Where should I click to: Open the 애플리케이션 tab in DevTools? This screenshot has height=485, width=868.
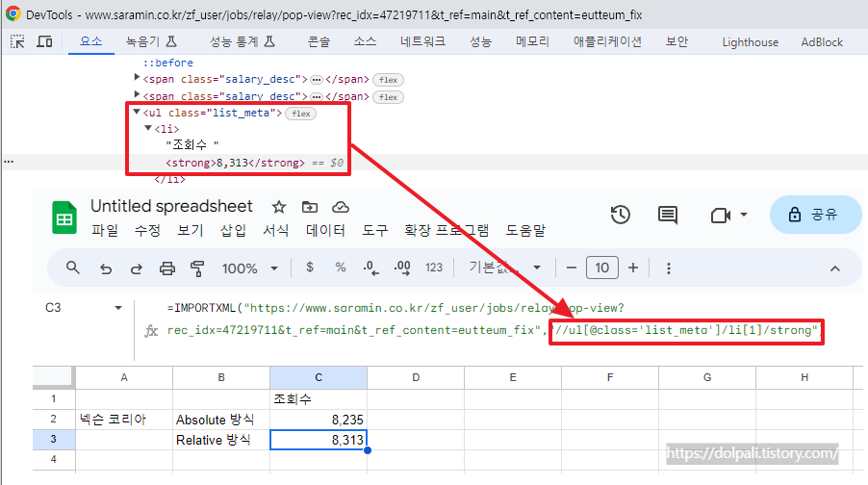pos(607,41)
